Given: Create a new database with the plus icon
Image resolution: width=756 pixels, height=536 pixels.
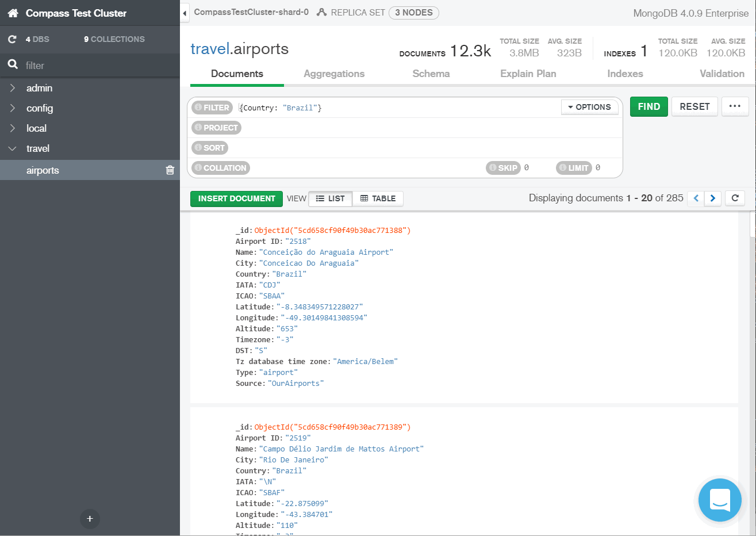Looking at the screenshot, I should 90,519.
